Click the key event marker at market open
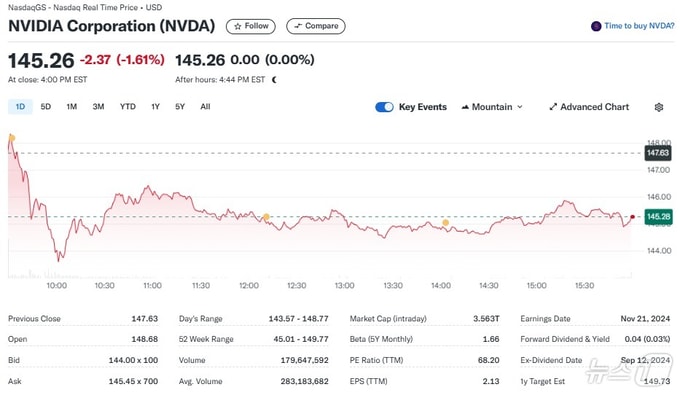This screenshot has width=680, height=395. [x=12, y=138]
